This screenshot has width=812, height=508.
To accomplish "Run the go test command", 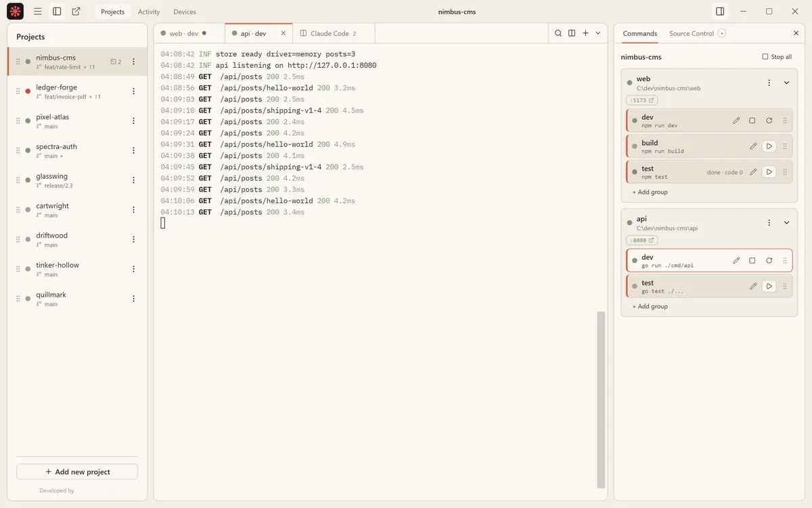I will click(x=769, y=287).
